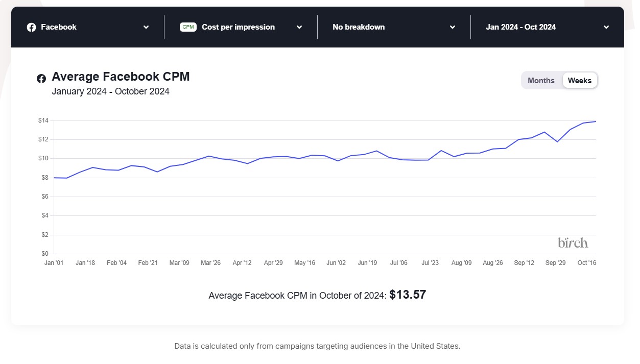Click the Sep '12 x-axis label
640x364 pixels.
[x=524, y=263]
